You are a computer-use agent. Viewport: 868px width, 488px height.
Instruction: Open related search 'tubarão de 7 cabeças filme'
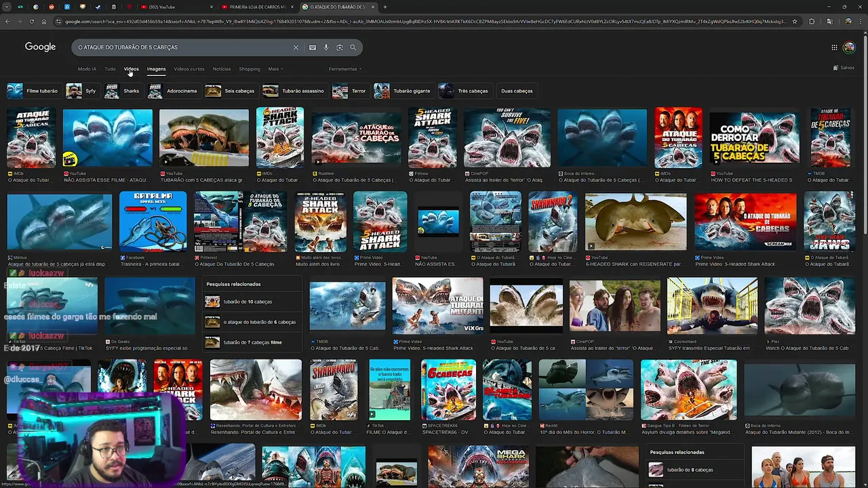[252, 342]
